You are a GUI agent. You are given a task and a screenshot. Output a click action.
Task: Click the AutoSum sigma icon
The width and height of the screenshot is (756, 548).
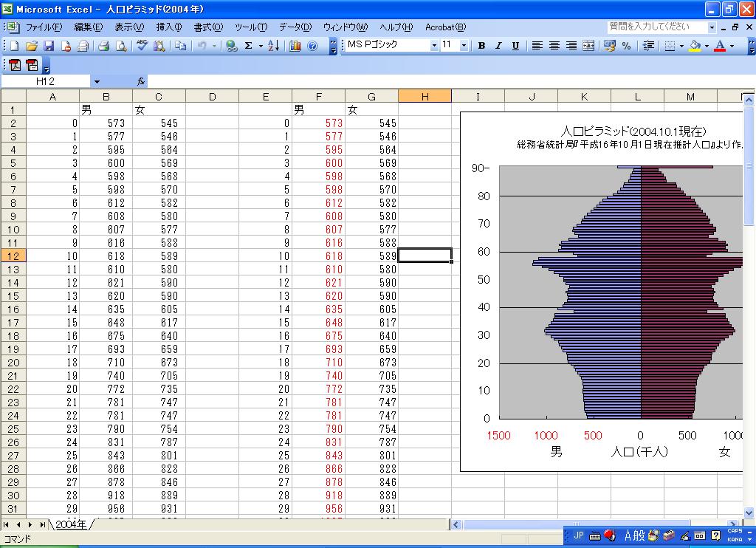249,46
